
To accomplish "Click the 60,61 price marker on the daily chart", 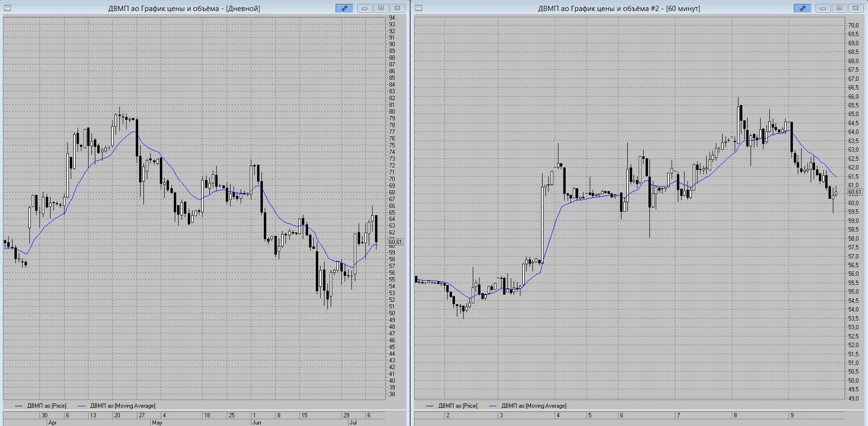I will (395, 242).
